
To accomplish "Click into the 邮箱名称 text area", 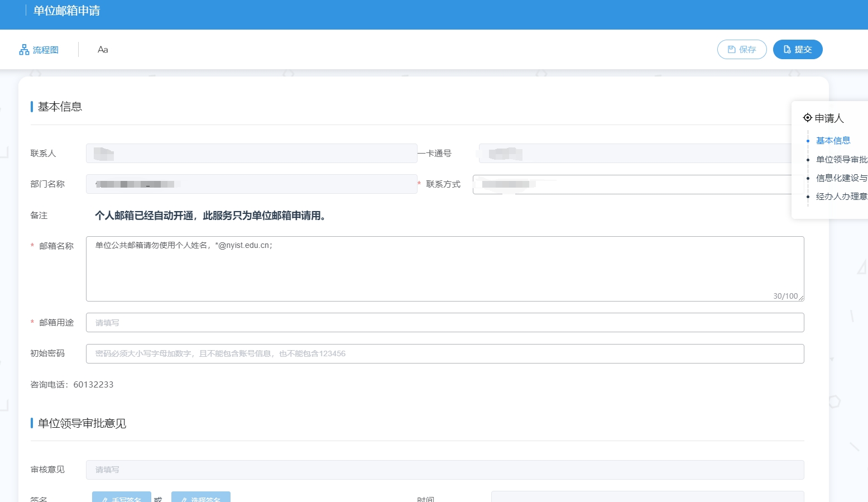I will (x=444, y=269).
